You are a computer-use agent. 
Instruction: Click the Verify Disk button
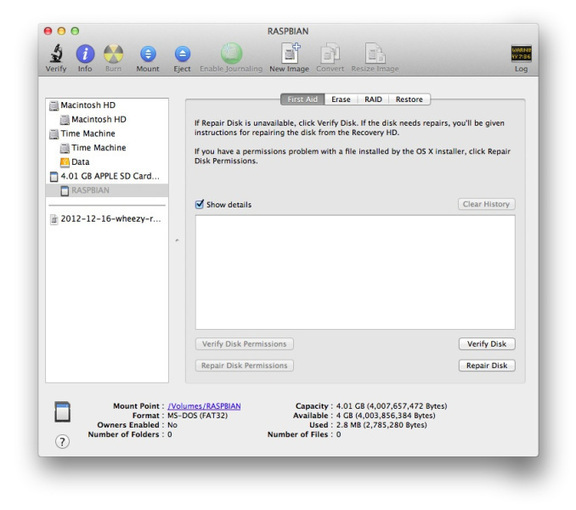487,344
